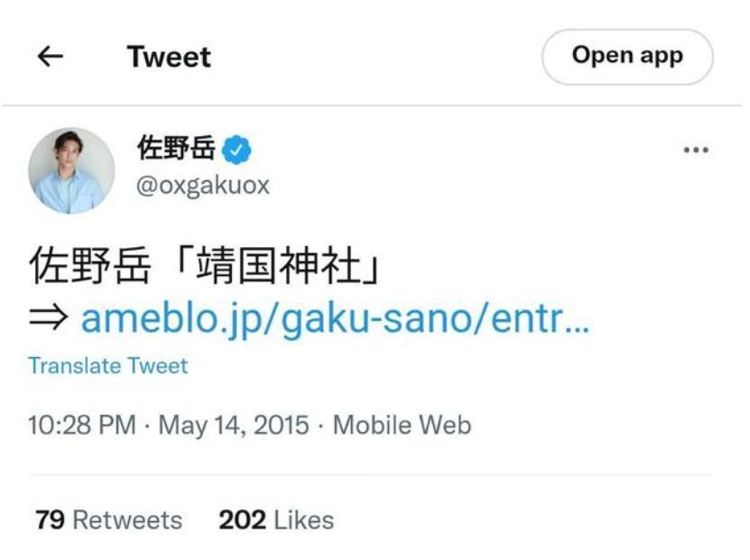Click the Mobile Web source label
The width and height of the screenshot is (750, 560).
[x=402, y=425]
